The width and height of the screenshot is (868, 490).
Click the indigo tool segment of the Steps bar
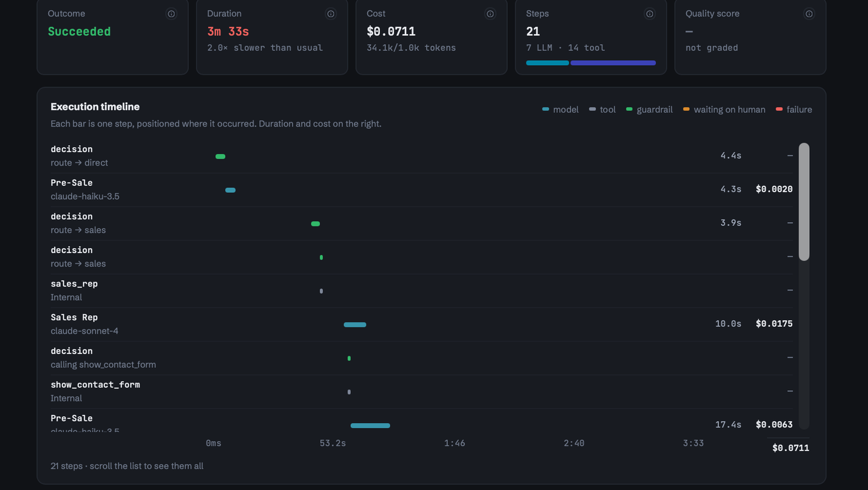click(613, 63)
